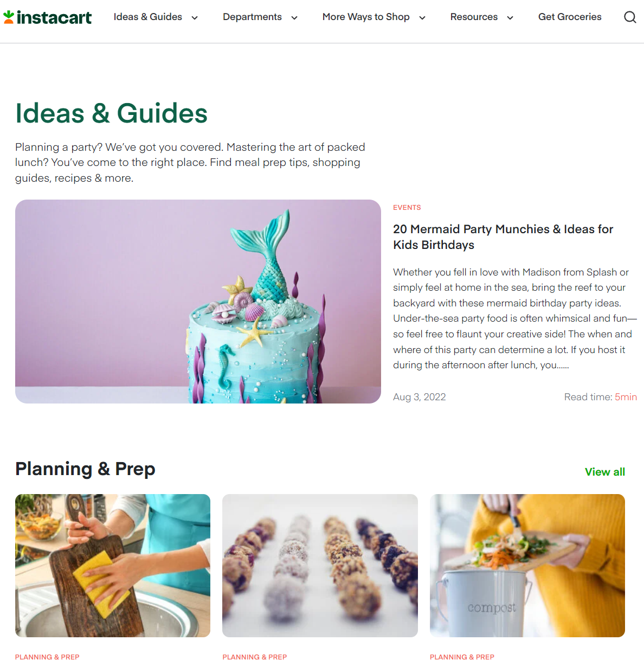
Task: Open the energy bites article thumbnail
Action: pos(320,566)
